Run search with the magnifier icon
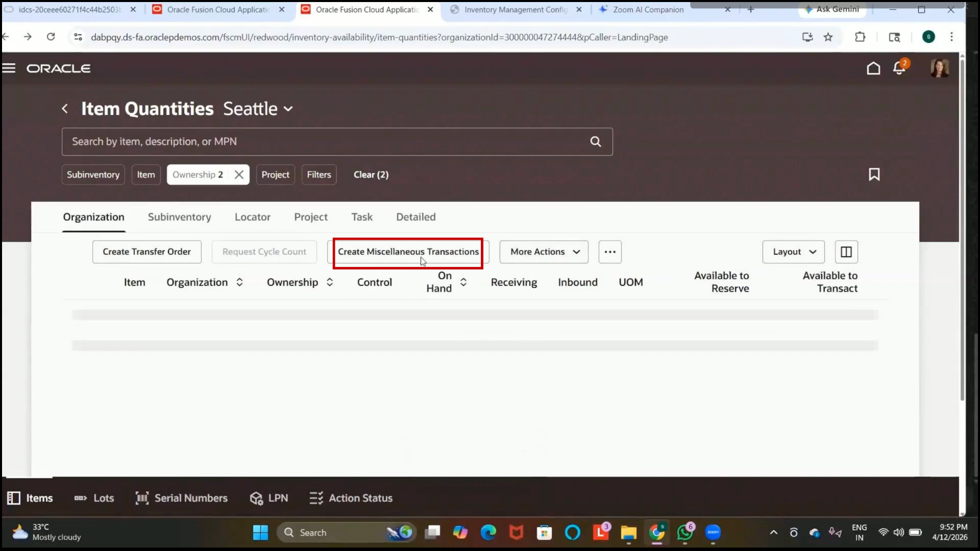Screen dimensions: 980x551 tap(596, 142)
